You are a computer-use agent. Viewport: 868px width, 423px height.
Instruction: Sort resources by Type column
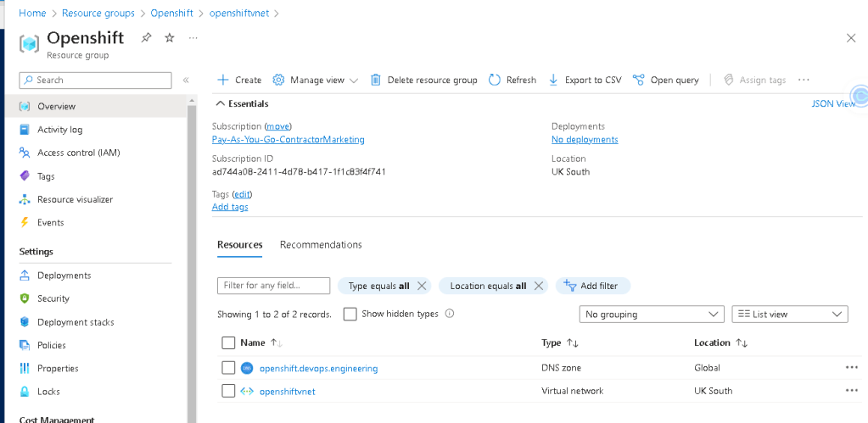coord(560,342)
